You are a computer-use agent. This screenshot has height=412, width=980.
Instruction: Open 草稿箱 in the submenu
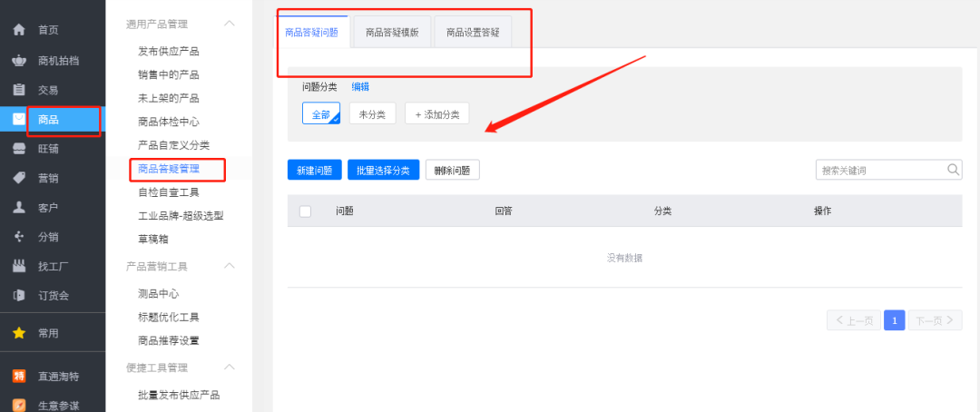click(153, 240)
